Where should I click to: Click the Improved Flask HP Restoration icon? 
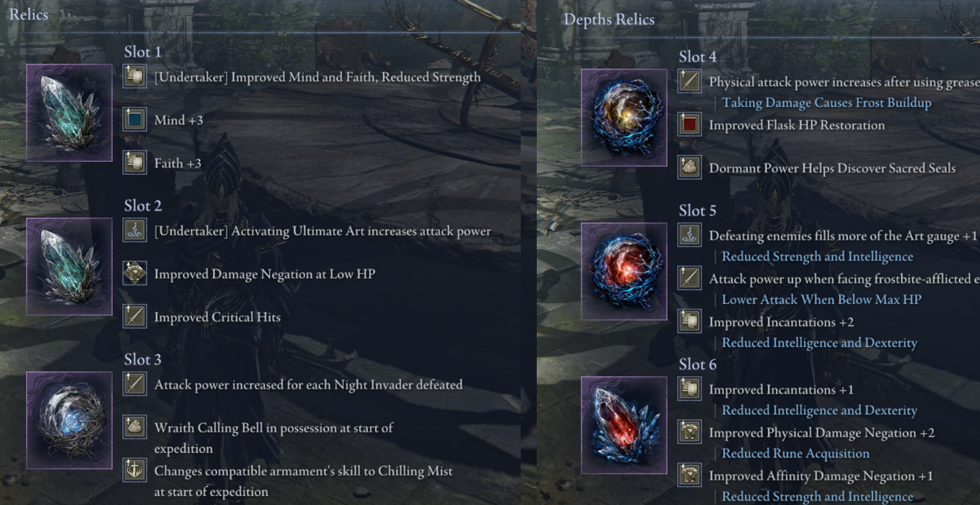click(689, 125)
